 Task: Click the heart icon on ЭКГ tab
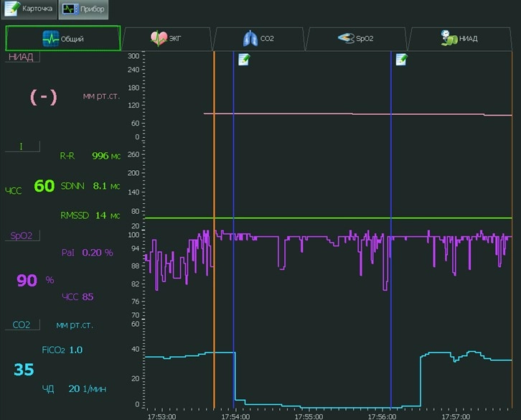tap(159, 38)
